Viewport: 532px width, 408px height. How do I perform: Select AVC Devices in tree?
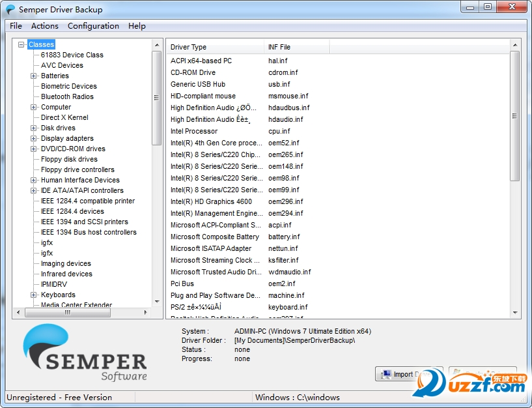pos(62,65)
